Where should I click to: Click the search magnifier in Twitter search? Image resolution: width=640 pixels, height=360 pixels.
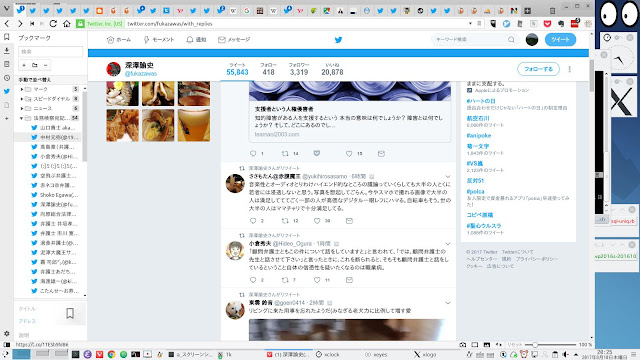coord(511,40)
